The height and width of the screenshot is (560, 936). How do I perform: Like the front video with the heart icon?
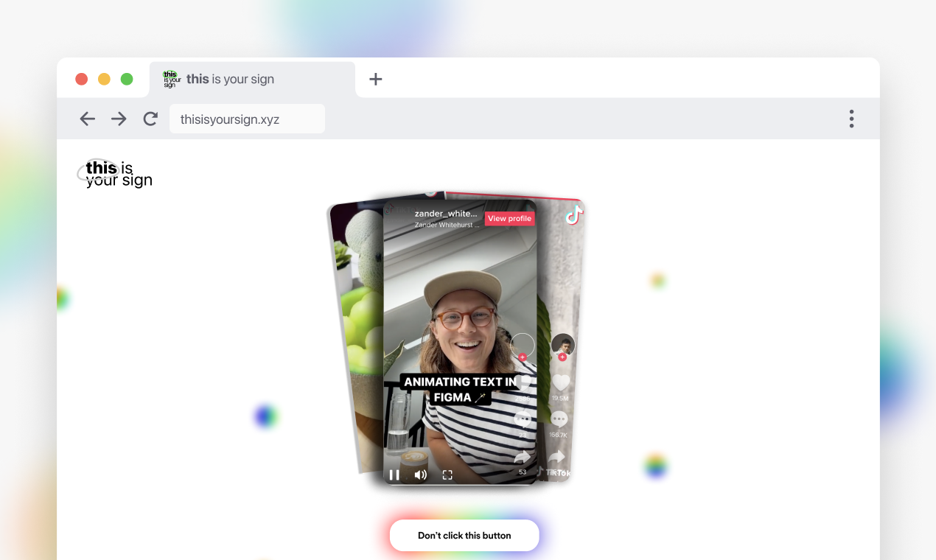coord(523,382)
